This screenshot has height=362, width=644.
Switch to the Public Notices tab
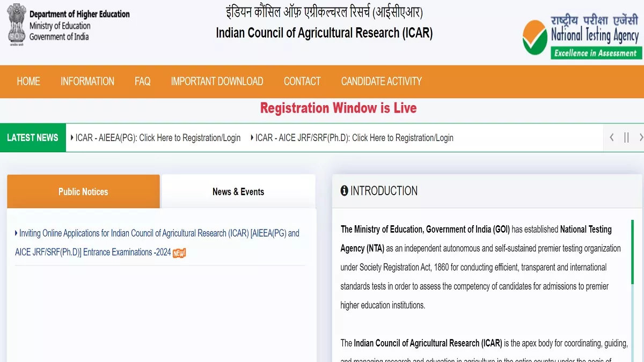tap(83, 191)
